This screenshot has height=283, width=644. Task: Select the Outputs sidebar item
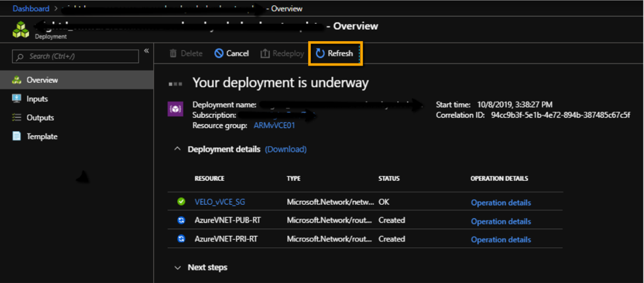40,117
